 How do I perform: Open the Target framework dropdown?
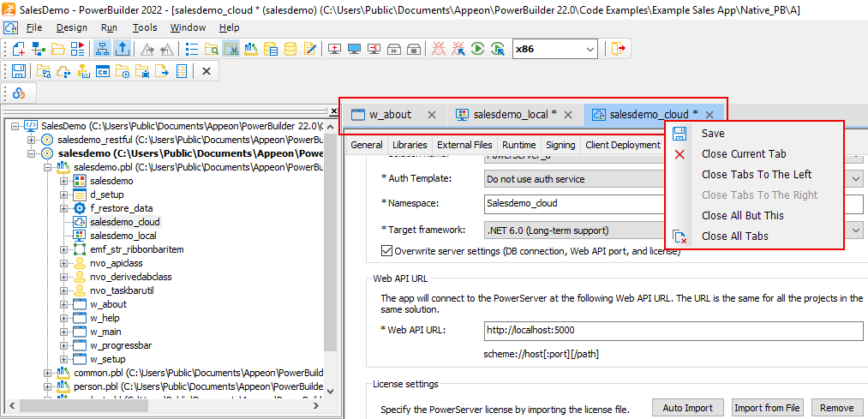(x=856, y=230)
